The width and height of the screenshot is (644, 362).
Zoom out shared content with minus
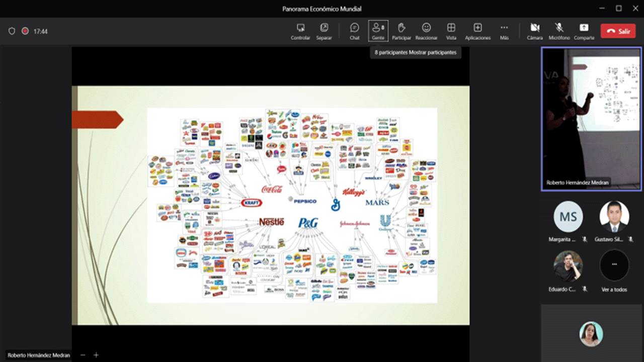pos(83,355)
